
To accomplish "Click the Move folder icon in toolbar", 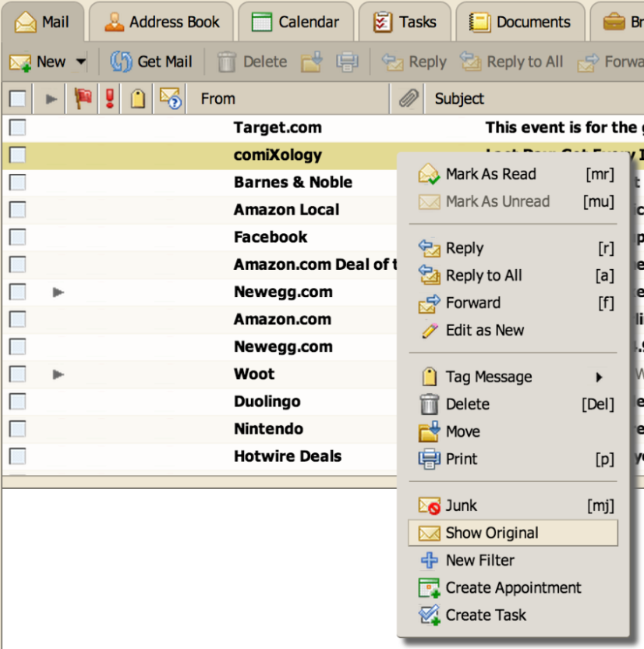I will [312, 62].
